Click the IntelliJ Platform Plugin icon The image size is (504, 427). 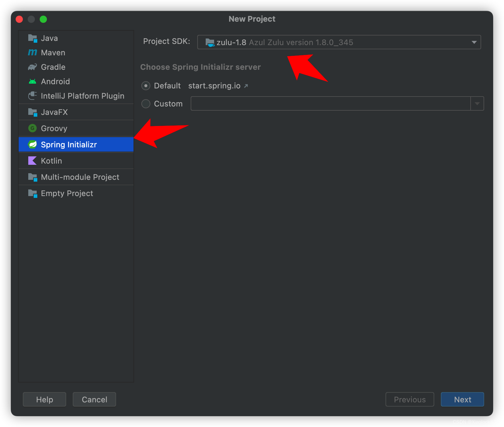[x=32, y=96]
